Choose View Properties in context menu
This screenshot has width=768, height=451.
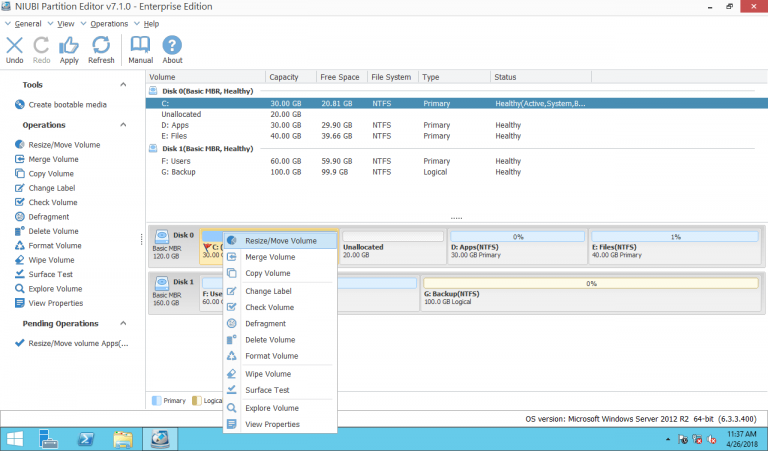coord(280,424)
